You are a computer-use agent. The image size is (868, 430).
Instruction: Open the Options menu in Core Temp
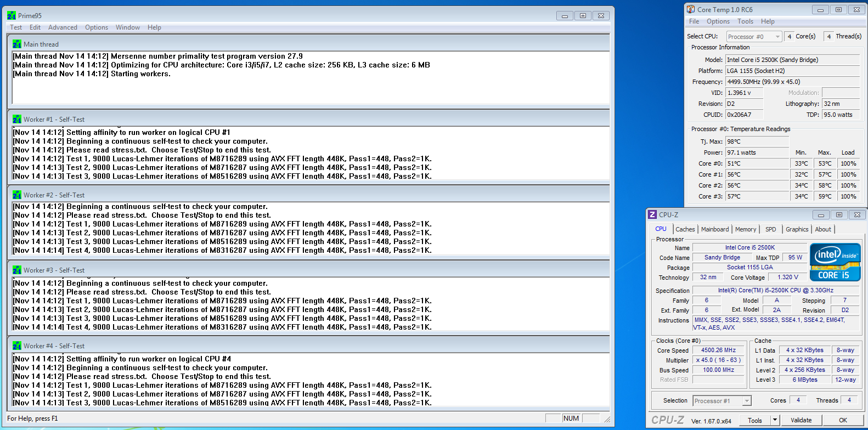(x=718, y=21)
